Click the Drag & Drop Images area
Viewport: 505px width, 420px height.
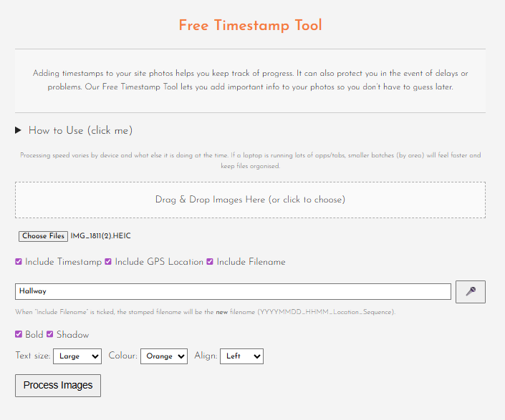pos(250,200)
